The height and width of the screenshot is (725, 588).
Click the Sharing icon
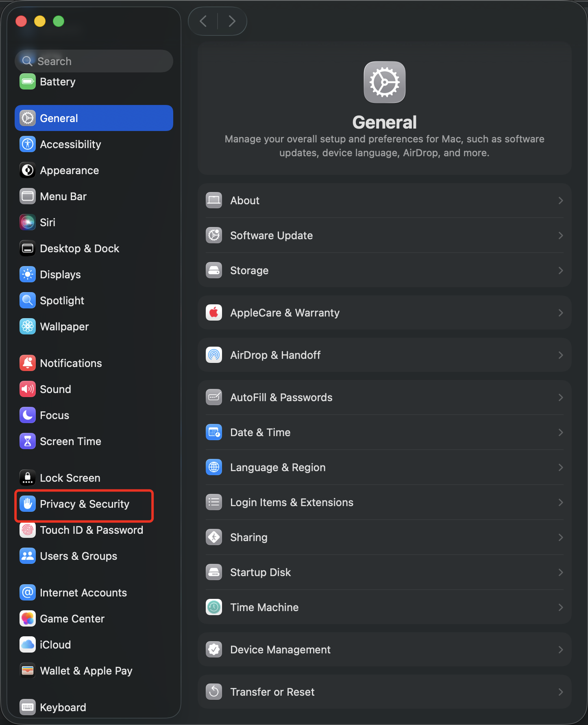pyautogui.click(x=214, y=537)
